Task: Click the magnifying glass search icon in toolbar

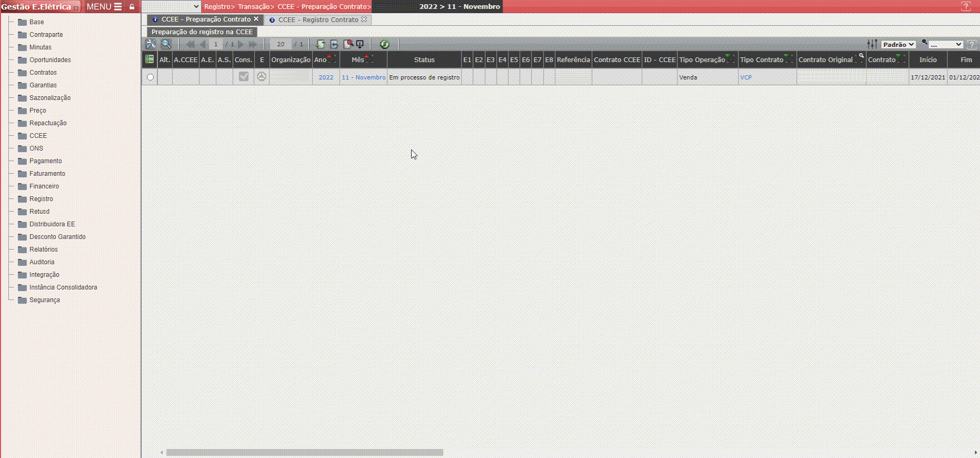Action: click(x=166, y=44)
